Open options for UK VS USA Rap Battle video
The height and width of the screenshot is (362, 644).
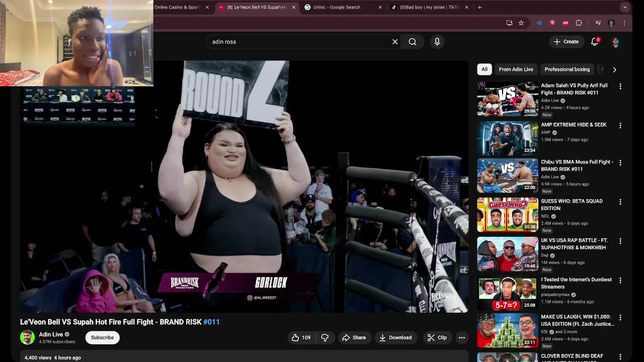620,241
